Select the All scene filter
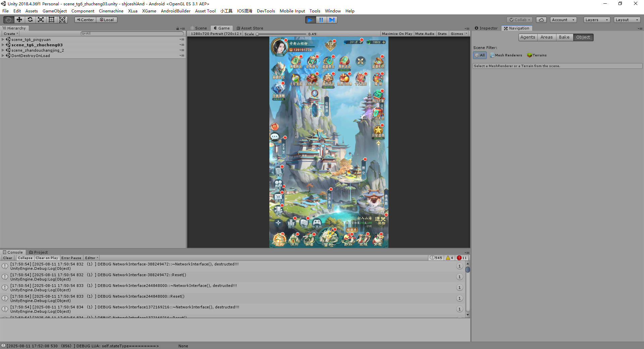 pos(480,55)
